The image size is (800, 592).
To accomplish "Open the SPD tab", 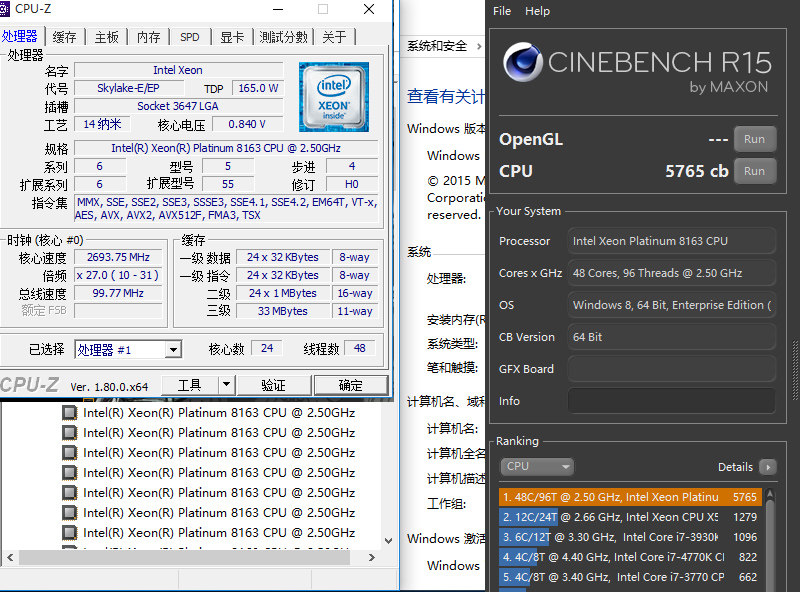I will pyautogui.click(x=190, y=37).
